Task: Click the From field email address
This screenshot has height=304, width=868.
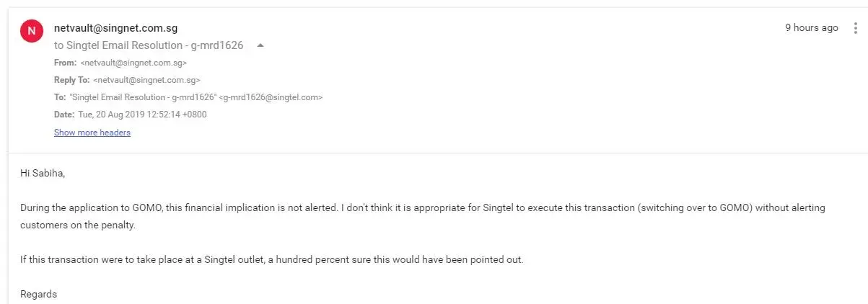Action: (x=133, y=63)
